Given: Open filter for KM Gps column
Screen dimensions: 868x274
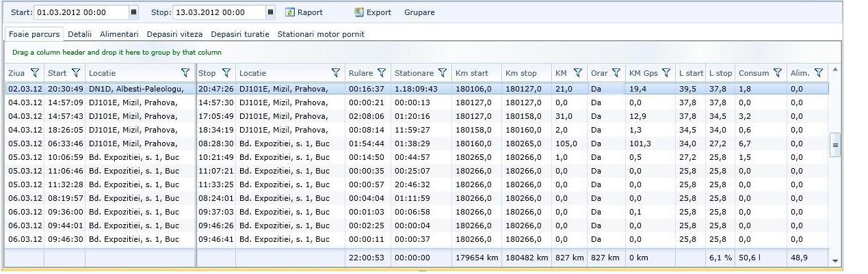Looking at the screenshot, I should point(666,73).
